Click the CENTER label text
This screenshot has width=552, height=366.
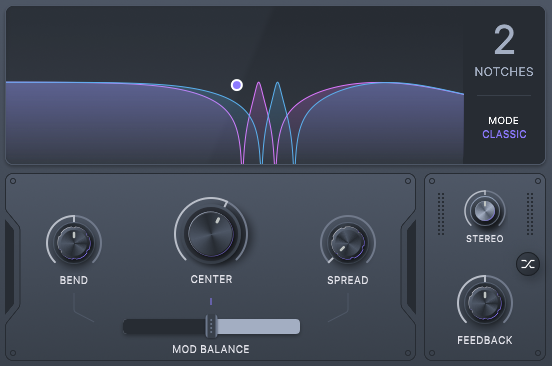pos(211,279)
